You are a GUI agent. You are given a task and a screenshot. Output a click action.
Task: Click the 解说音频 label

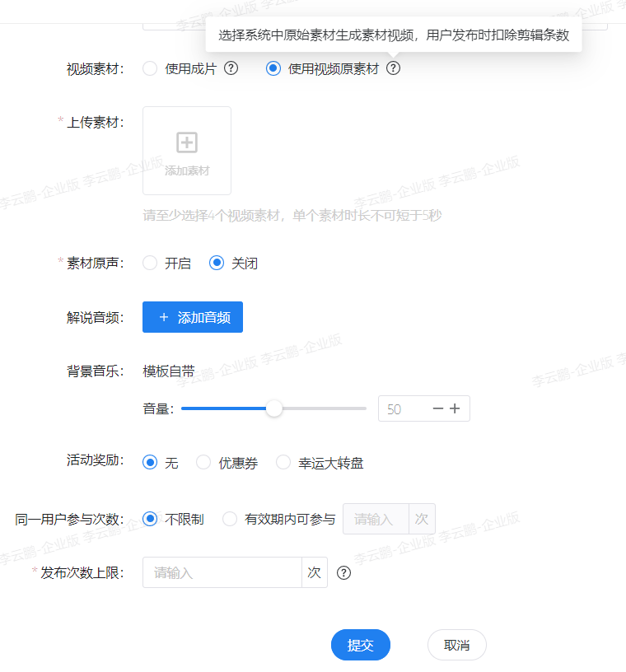(x=96, y=318)
